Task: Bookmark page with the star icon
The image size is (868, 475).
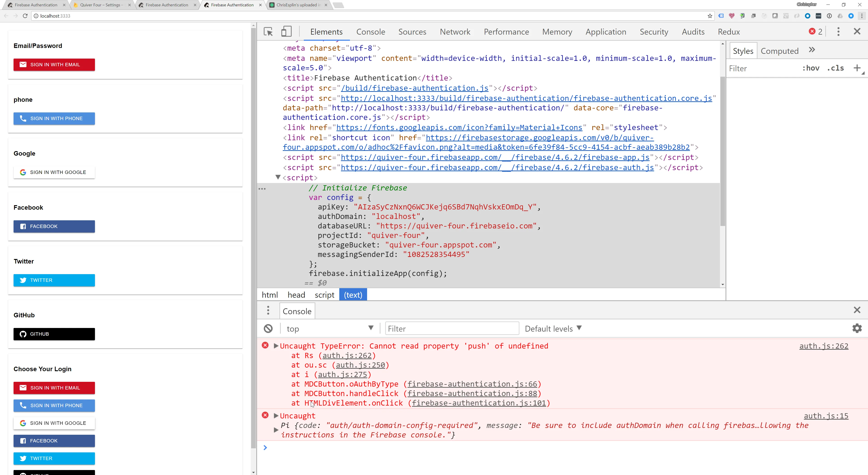Action: pyautogui.click(x=710, y=16)
